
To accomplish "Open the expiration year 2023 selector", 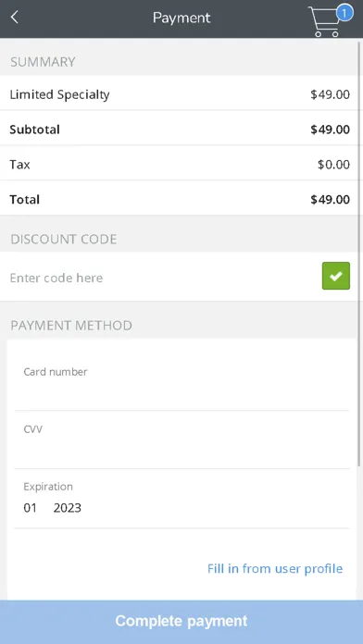I will pos(68,508).
